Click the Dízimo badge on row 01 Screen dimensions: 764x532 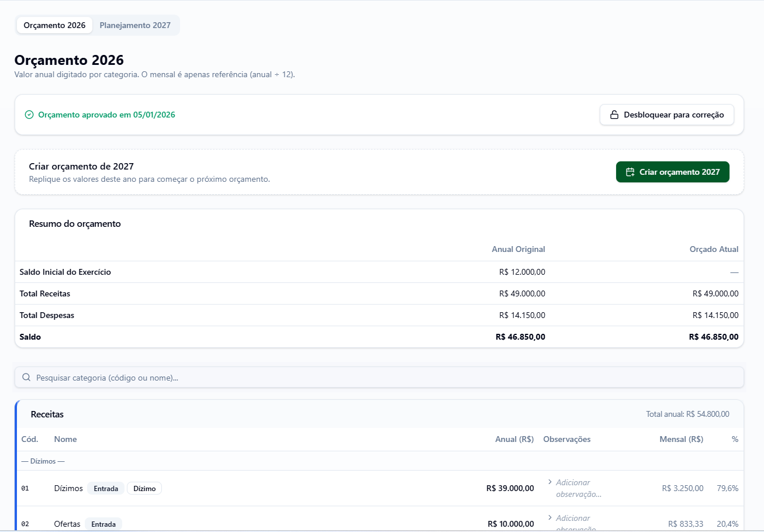(x=144, y=488)
